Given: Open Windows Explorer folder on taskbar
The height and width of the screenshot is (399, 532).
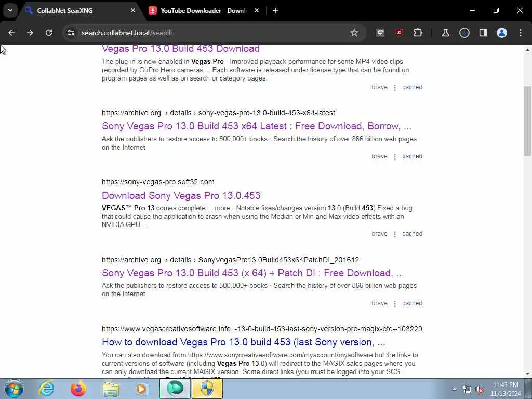Looking at the screenshot, I should pyautogui.click(x=111, y=389).
